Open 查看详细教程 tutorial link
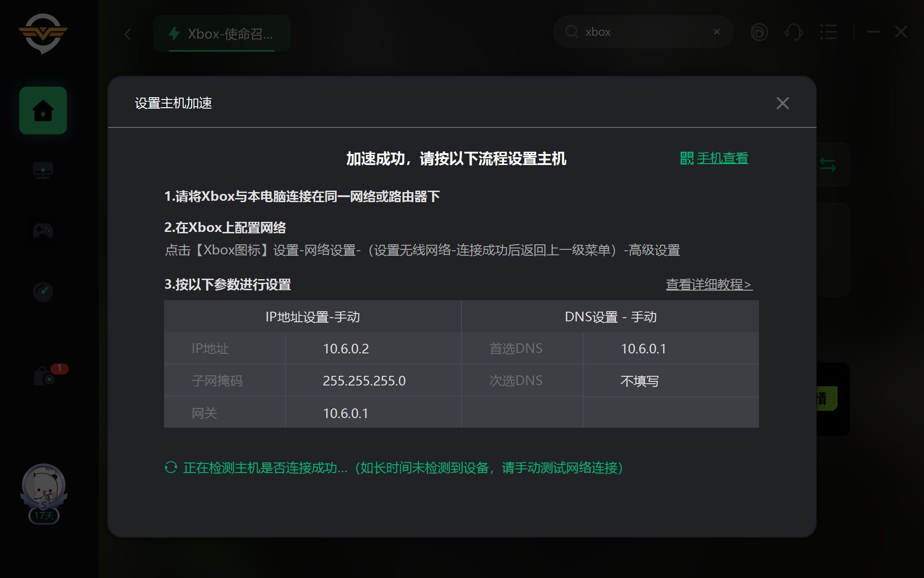The height and width of the screenshot is (578, 924). click(709, 284)
